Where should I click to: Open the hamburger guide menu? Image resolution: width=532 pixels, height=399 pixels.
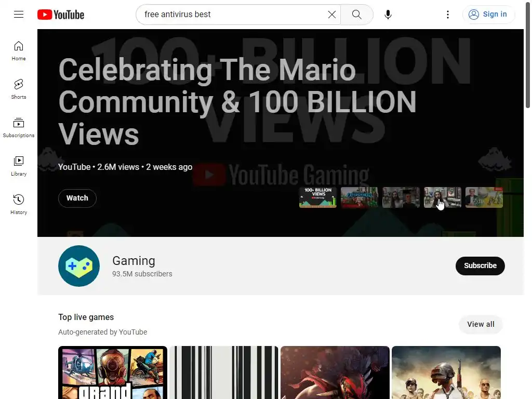pos(19,14)
